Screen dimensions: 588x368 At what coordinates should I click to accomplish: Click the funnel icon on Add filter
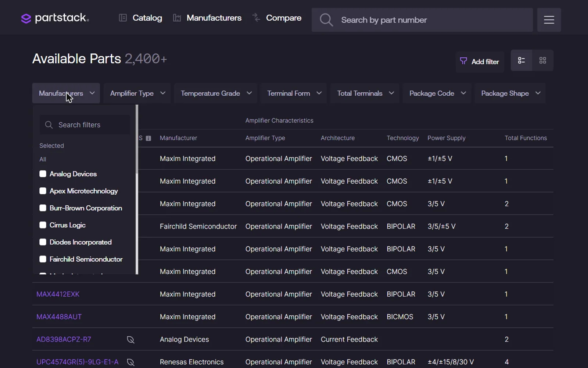(x=463, y=61)
